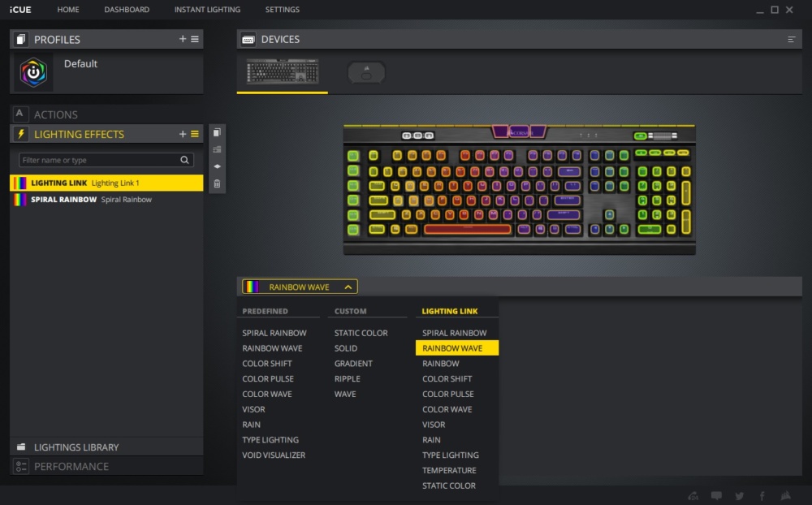
Task: Click the search magnifier icon
Action: (x=184, y=160)
